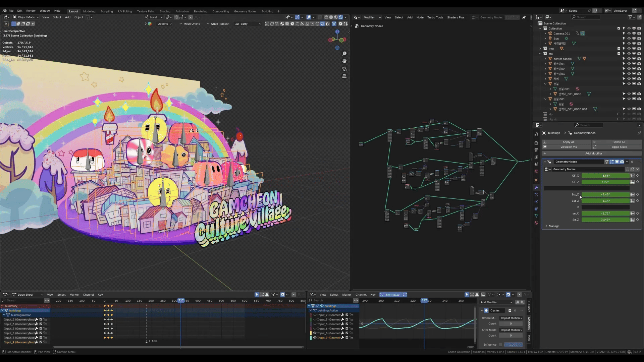The image size is (644, 362).
Task: Open the Shaders Plus menu
Action: (x=455, y=17)
